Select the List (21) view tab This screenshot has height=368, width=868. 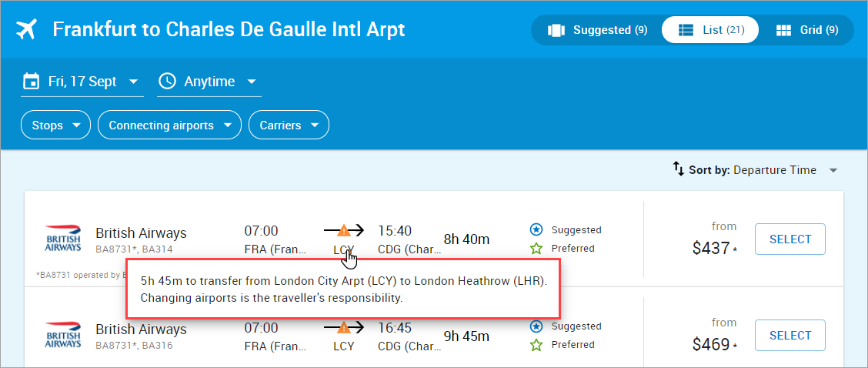[x=710, y=30]
